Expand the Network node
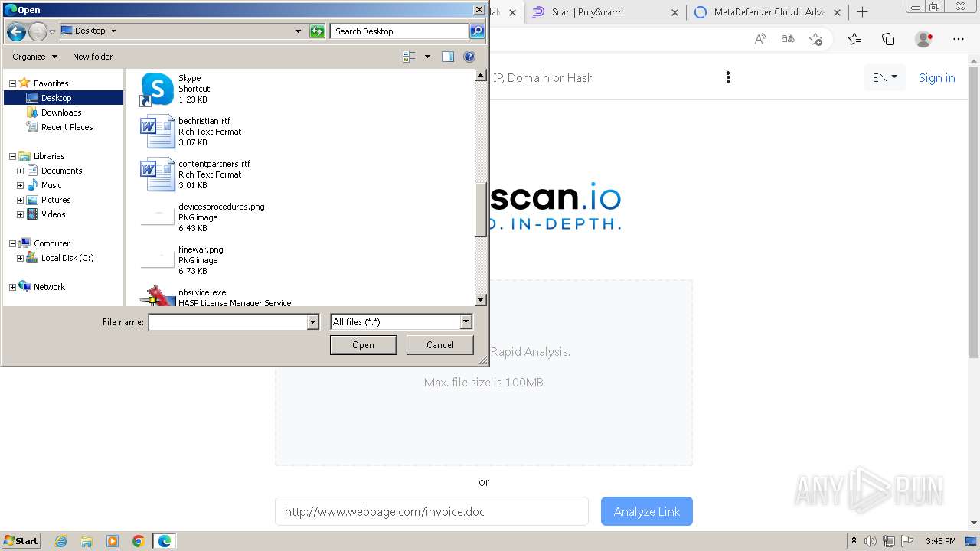Viewport: 980px width, 551px height. pyautogui.click(x=12, y=287)
